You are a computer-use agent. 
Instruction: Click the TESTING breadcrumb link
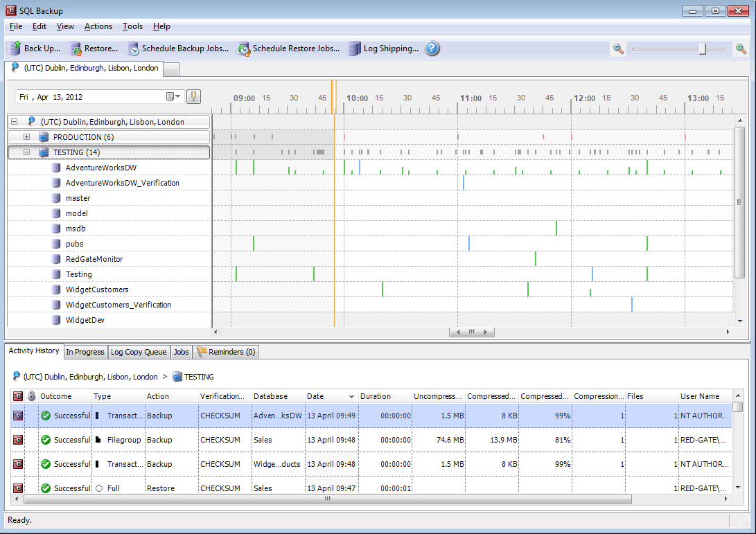[198, 377]
